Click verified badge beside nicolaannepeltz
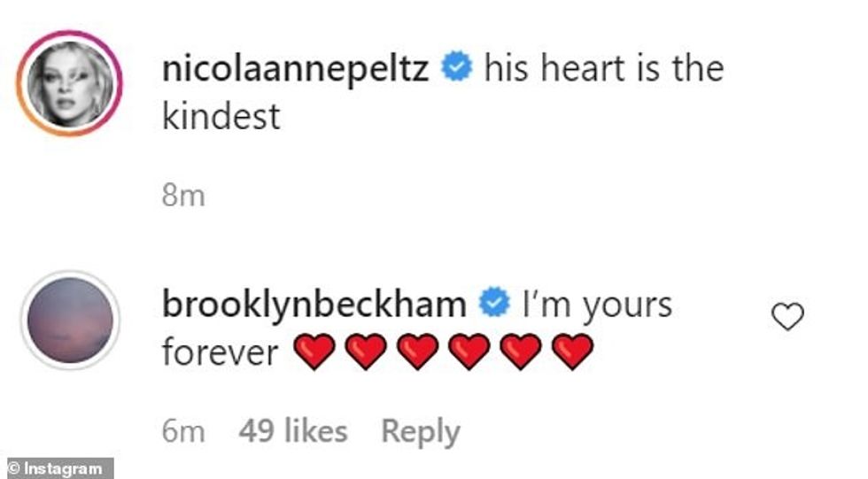868x479 pixels. pyautogui.click(x=456, y=69)
